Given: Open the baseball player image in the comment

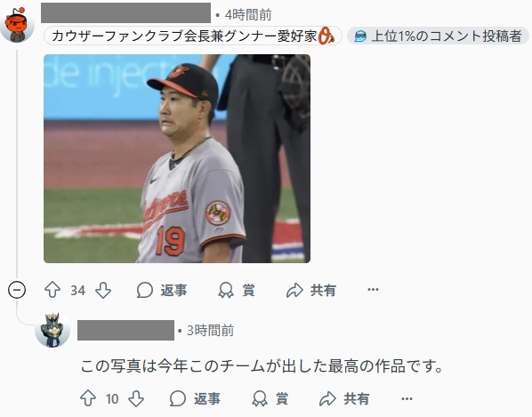Looking at the screenshot, I should tap(177, 158).
